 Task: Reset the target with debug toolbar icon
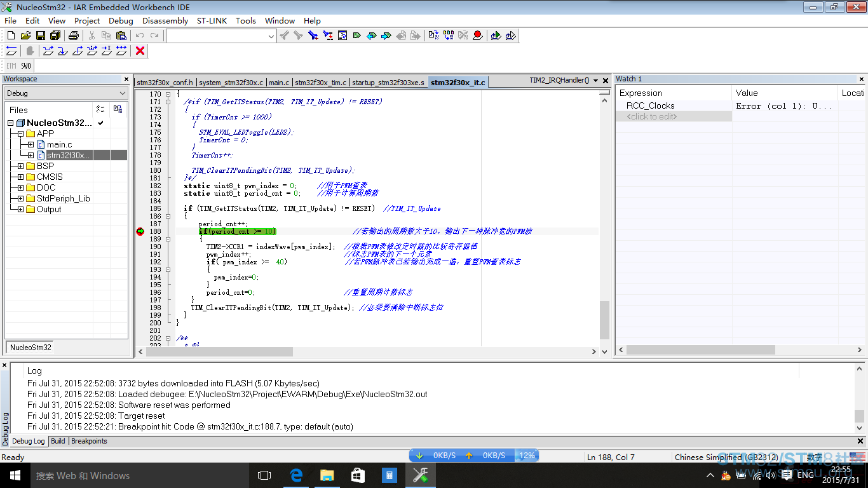click(x=11, y=51)
